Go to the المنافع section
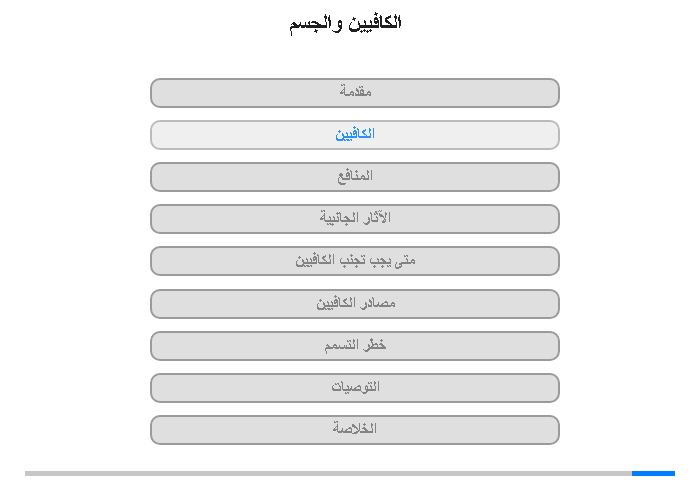 tap(355, 177)
